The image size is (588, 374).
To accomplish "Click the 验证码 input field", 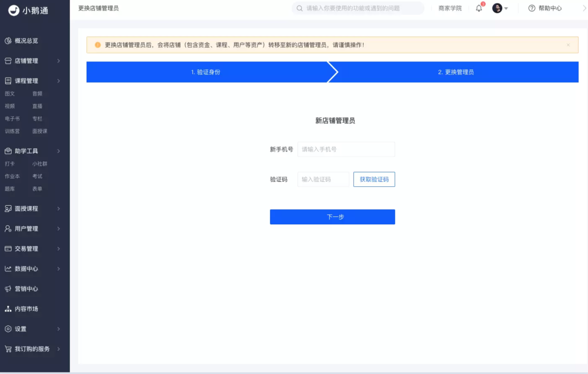I will coord(323,179).
